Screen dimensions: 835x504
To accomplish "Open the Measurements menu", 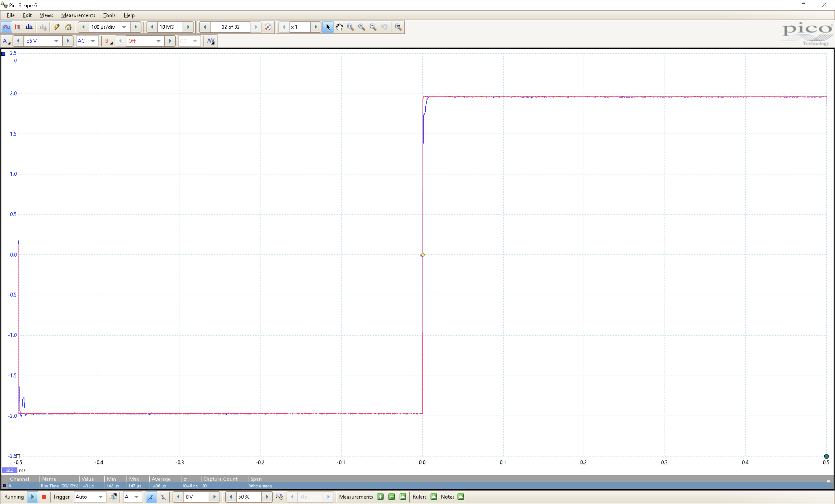I will tap(78, 15).
